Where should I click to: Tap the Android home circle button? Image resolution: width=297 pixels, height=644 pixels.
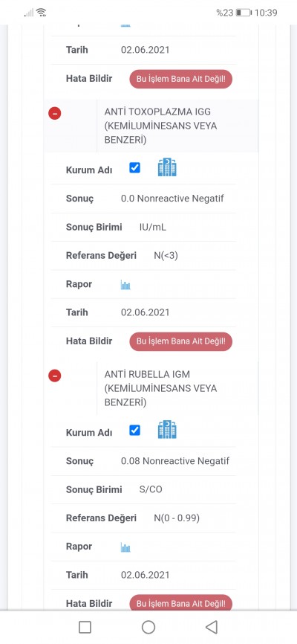[x=148, y=627]
